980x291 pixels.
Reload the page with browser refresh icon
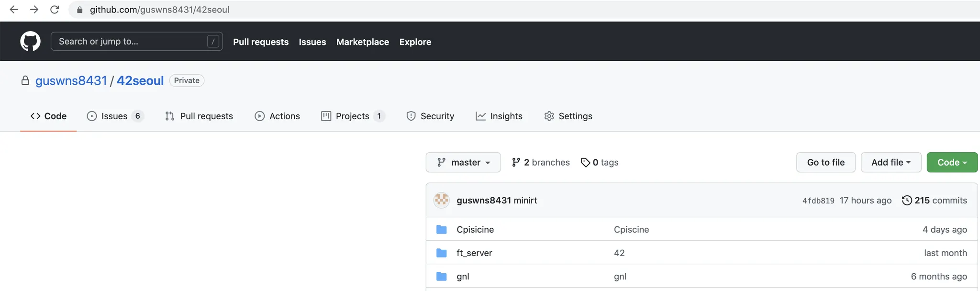pyautogui.click(x=55, y=10)
